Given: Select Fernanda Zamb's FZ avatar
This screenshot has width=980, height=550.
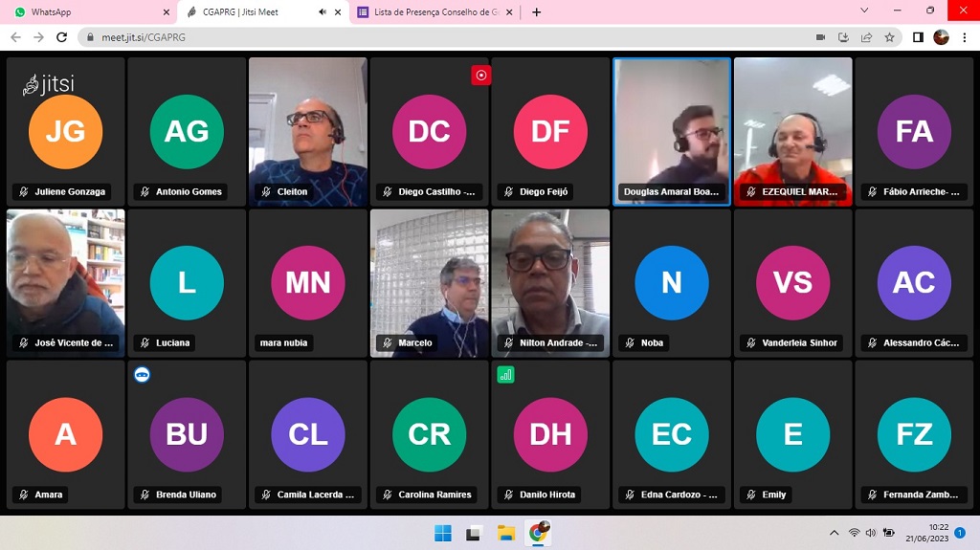Looking at the screenshot, I should pos(914,434).
